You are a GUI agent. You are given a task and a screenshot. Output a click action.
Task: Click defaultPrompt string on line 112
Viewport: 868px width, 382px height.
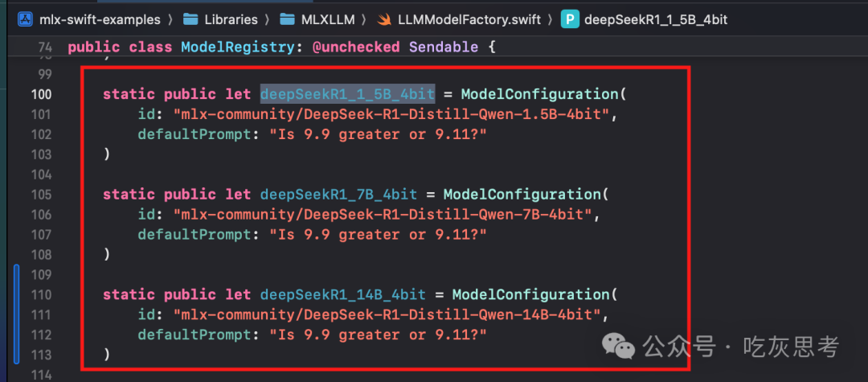coord(378,335)
